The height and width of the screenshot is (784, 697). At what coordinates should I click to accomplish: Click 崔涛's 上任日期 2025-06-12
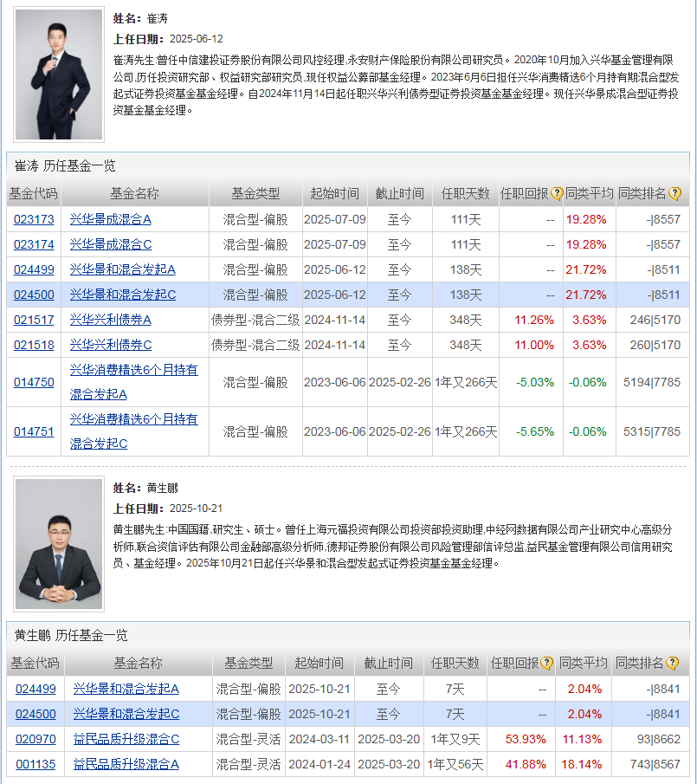click(197, 39)
